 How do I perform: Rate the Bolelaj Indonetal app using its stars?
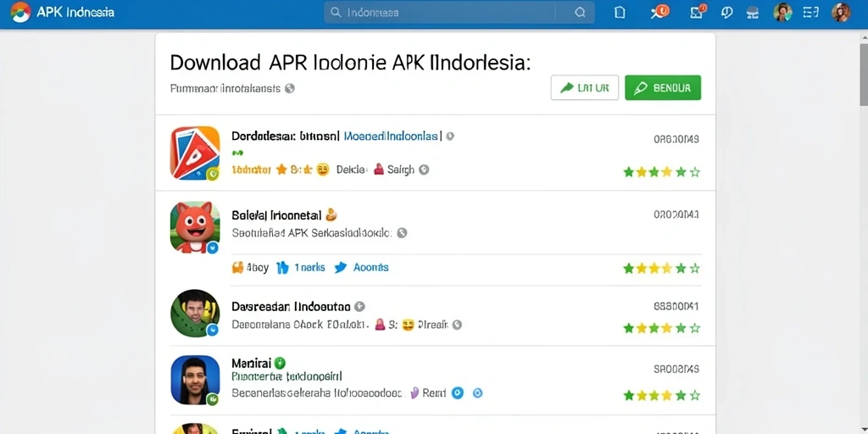[661, 269]
